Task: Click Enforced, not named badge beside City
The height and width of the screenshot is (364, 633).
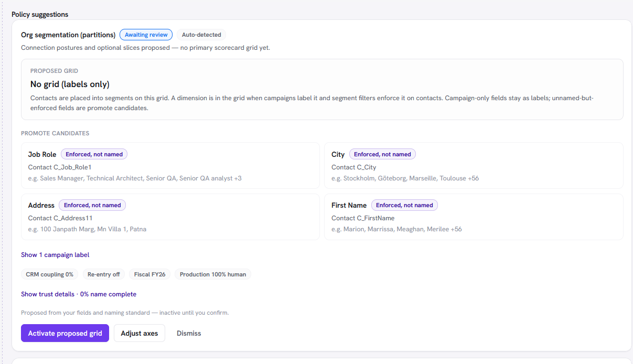Action: [382, 154]
